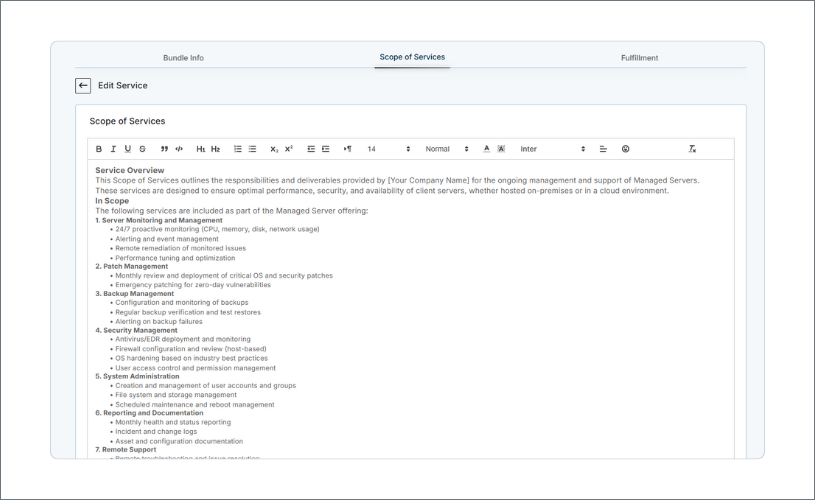Click 'Performance tuning and optimization' bullet
Viewport: 815px width, 500px height.
tap(175, 258)
